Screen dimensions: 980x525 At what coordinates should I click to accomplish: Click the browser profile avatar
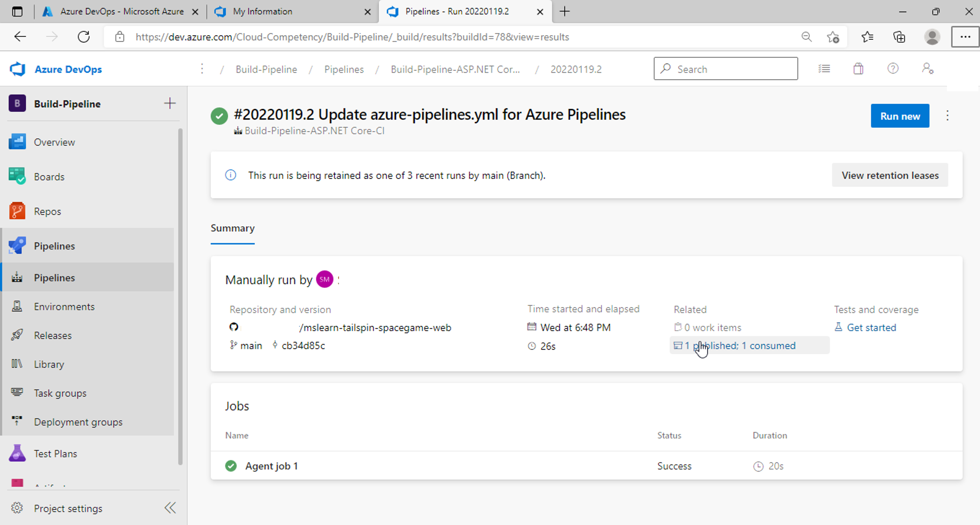(932, 37)
